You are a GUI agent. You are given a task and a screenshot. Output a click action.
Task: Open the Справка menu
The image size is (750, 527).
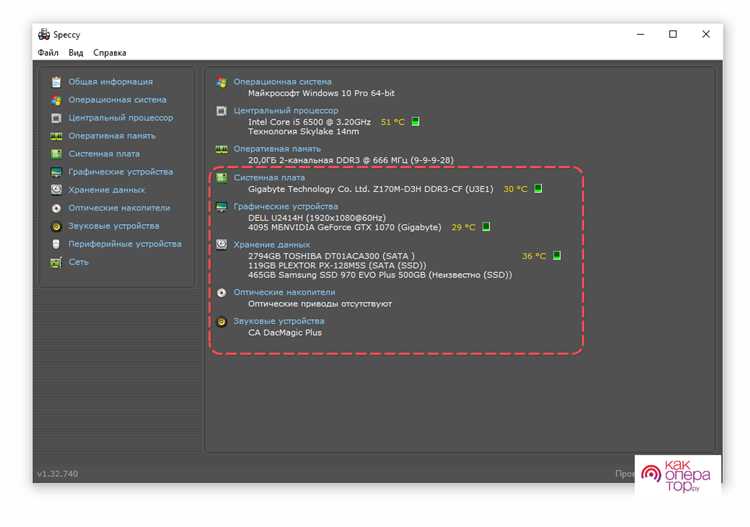tap(110, 53)
